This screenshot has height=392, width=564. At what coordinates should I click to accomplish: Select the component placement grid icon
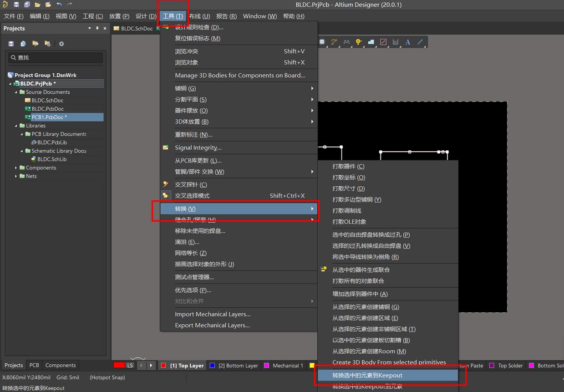coord(322,42)
